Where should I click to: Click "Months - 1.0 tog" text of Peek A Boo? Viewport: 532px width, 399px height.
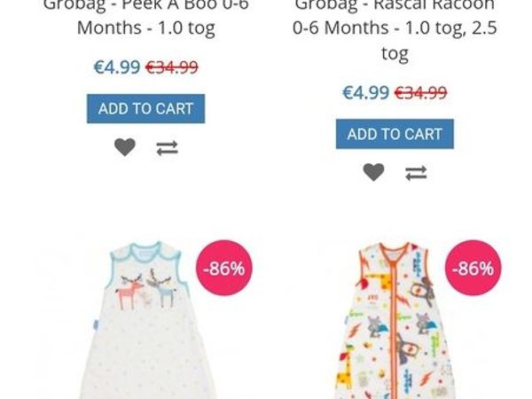(146, 27)
